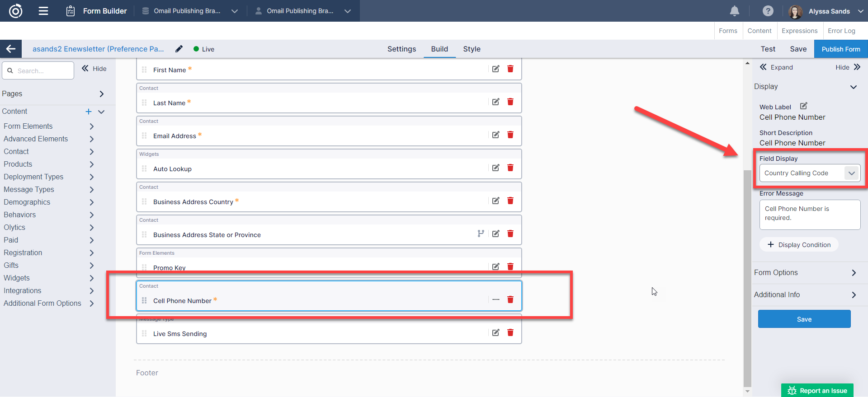Click the back arrow button
Image resolution: width=868 pixels, height=397 pixels.
pyautogui.click(x=11, y=49)
